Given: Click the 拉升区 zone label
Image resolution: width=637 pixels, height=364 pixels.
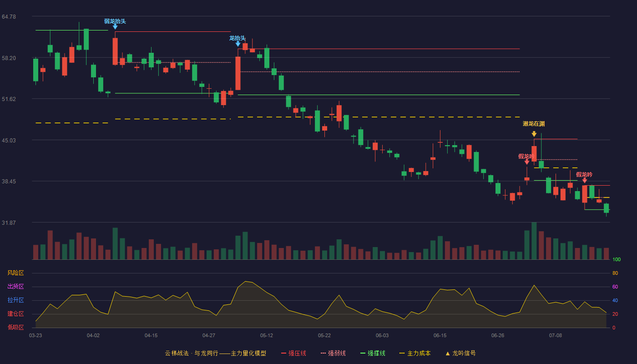Looking at the screenshot, I should point(15,300).
